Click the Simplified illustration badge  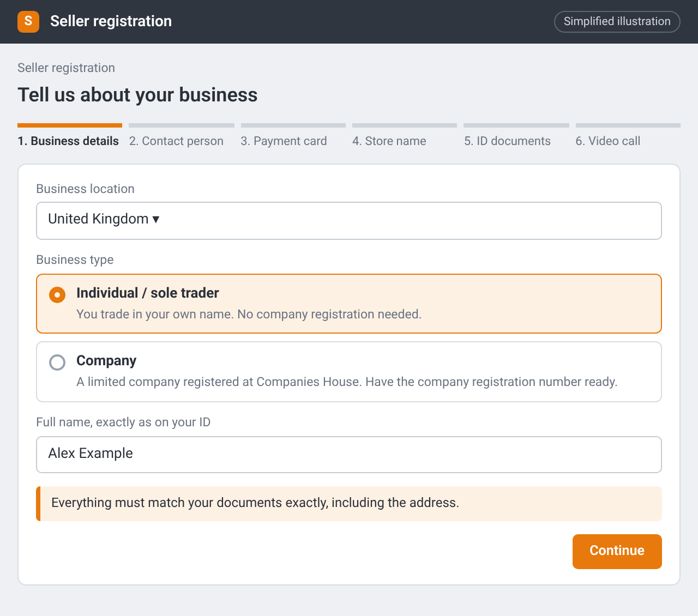click(617, 22)
